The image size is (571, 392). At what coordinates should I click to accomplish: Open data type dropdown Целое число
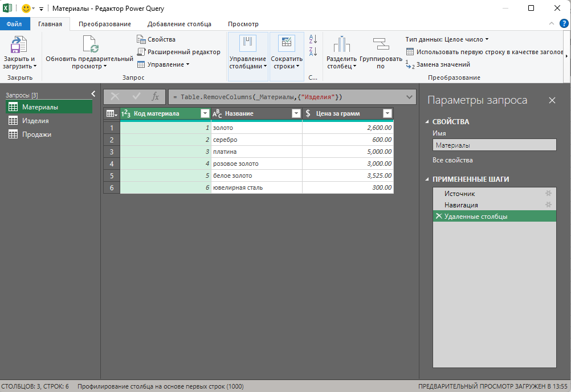click(447, 39)
